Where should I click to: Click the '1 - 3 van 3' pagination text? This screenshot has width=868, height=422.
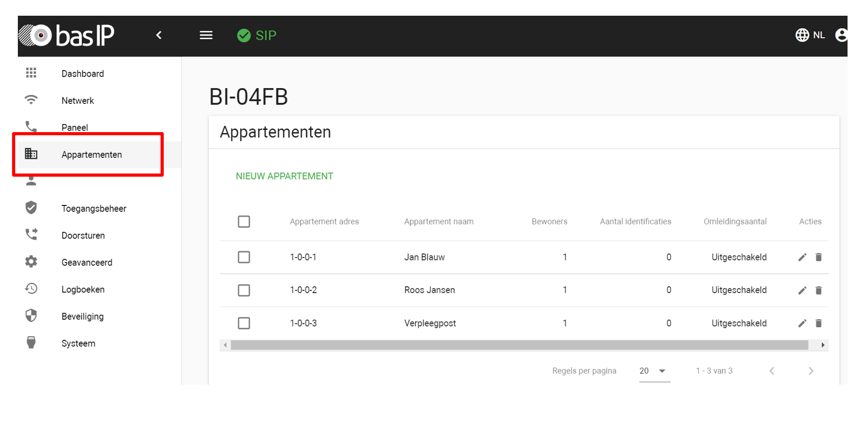pos(714,371)
